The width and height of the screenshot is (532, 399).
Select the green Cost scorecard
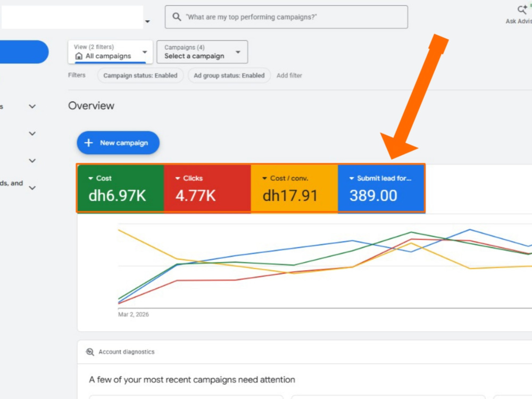121,189
